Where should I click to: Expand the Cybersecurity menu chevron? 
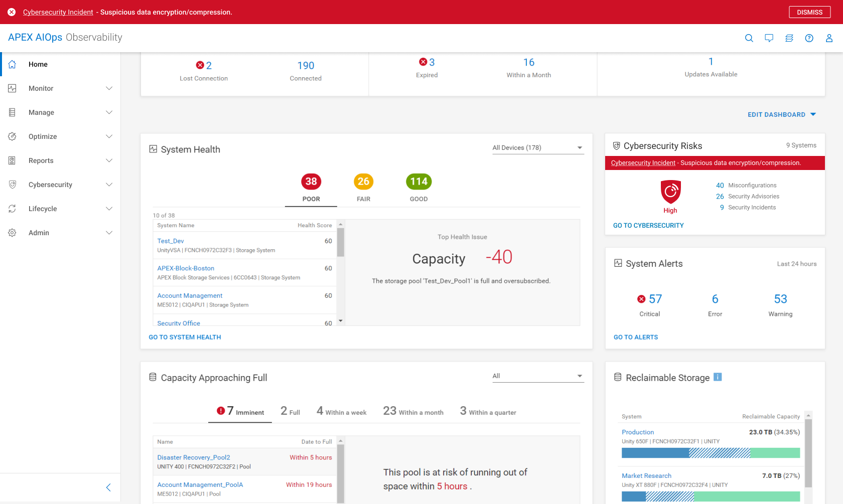click(109, 185)
